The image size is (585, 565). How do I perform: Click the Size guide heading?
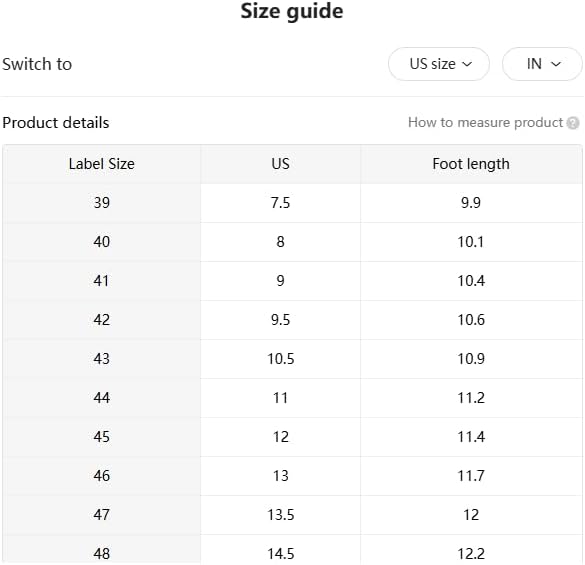coord(292,11)
